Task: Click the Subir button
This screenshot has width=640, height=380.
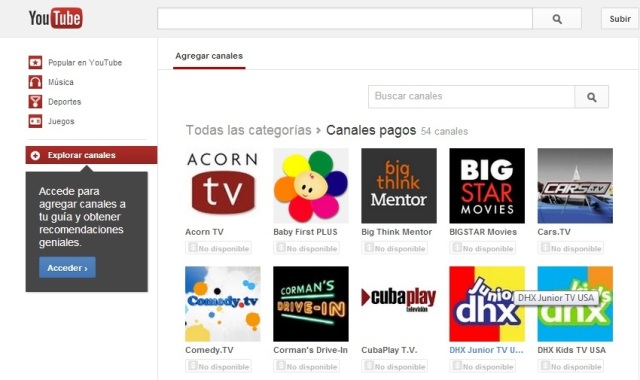Action: click(x=620, y=19)
